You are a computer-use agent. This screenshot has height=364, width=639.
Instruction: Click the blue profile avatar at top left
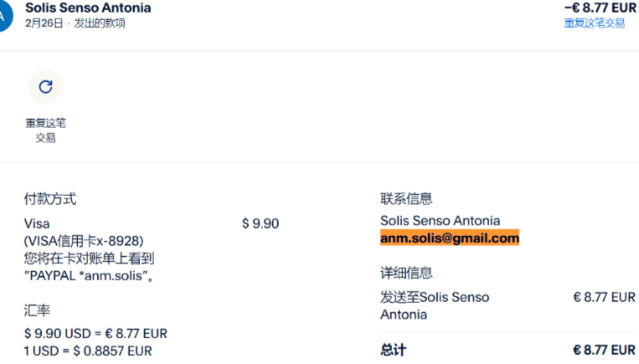4,15
